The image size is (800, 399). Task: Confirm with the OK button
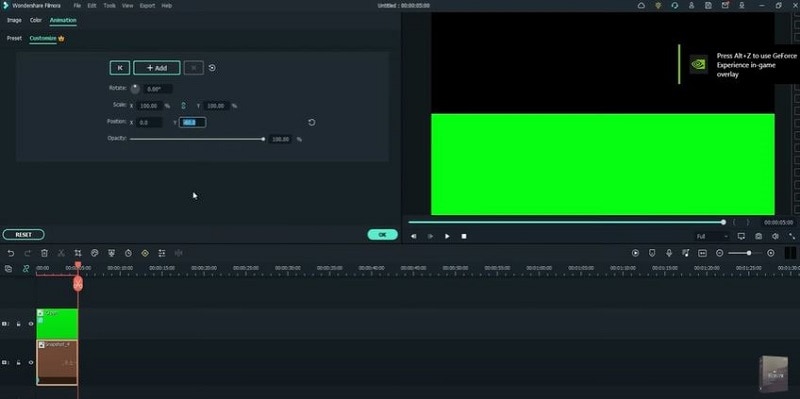[383, 235]
